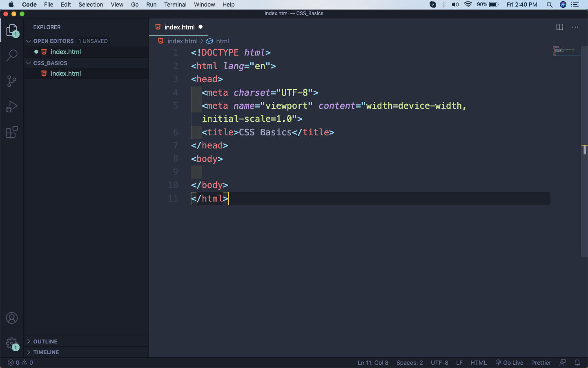Open the notifications bell in status bar

click(x=577, y=363)
